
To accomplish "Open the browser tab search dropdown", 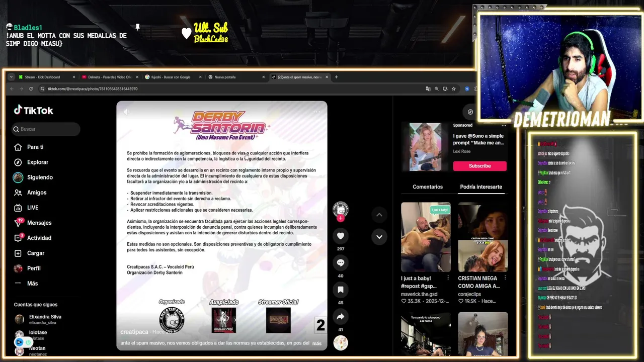I will [x=11, y=77].
